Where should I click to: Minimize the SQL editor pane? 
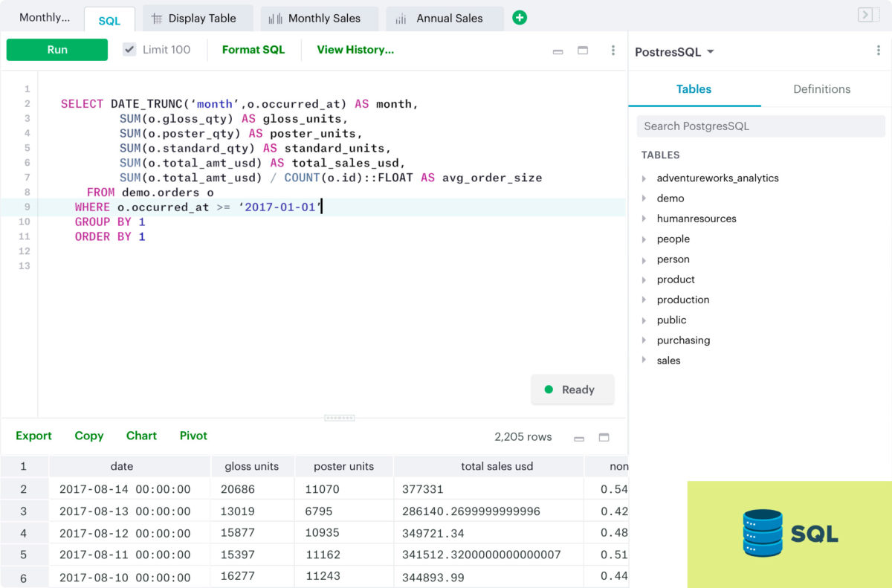point(558,51)
